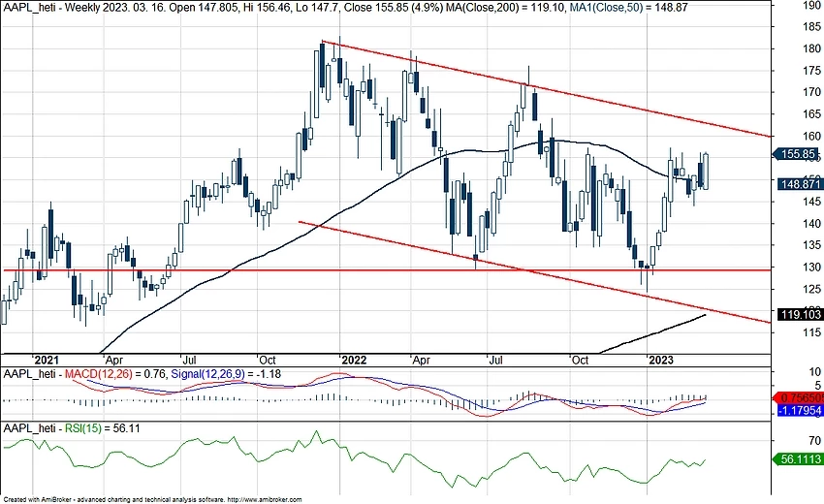Click the 155.85 current price label
This screenshot has width=824, height=504.
[797, 154]
